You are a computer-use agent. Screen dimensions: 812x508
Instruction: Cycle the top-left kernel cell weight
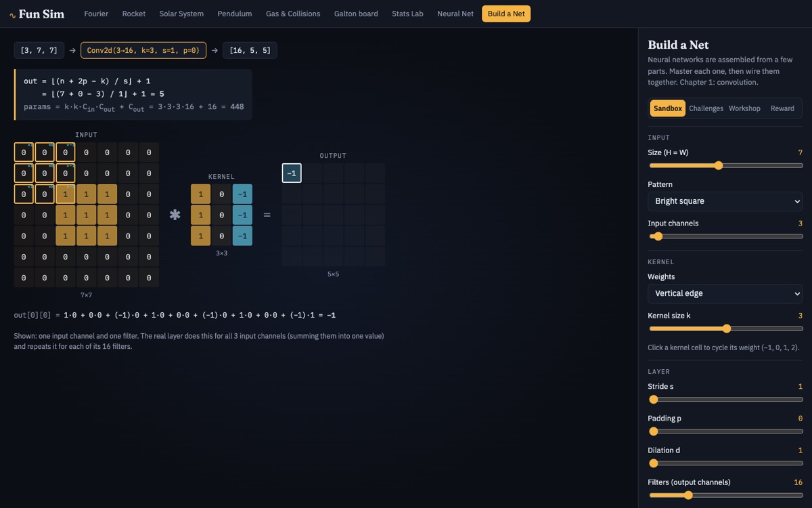pyautogui.click(x=200, y=194)
